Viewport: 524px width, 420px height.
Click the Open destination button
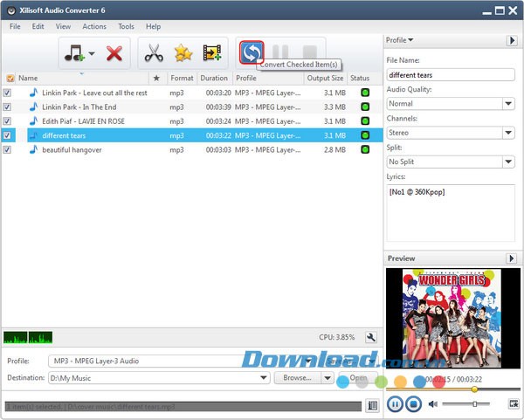click(358, 378)
